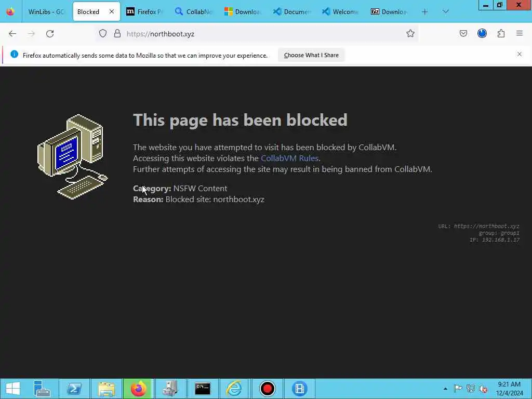Image resolution: width=532 pixels, height=399 pixels.
Task: Click the muted volume tray icon
Action: click(x=483, y=389)
